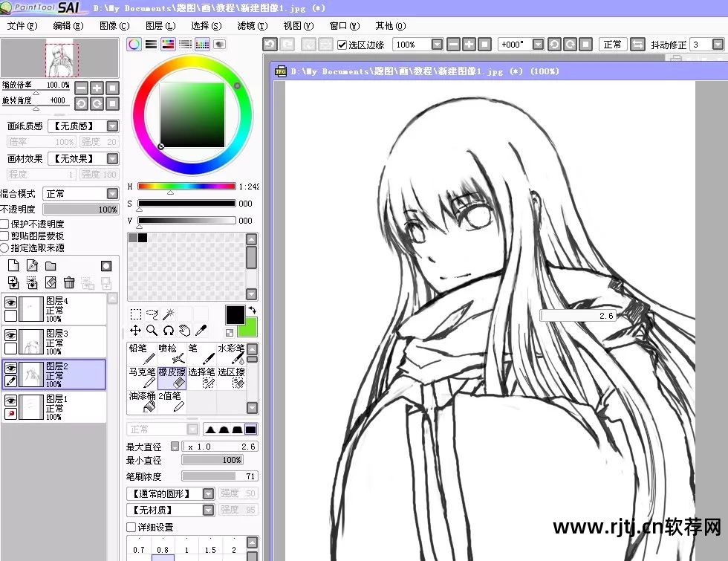Open the 【无材质】 brush texture dropdown
Viewport: 728px width, 561px height.
pos(209,510)
